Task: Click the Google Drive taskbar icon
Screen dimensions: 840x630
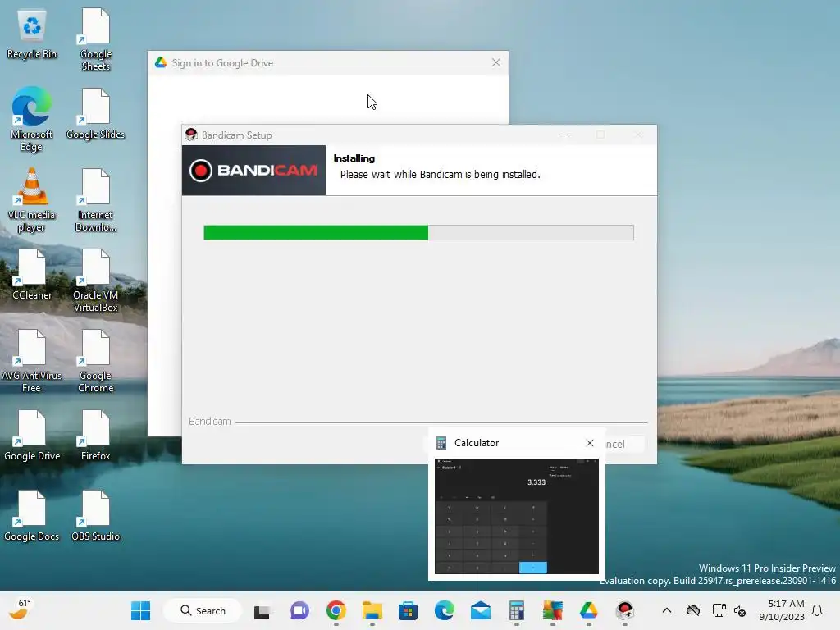Action: [x=588, y=610]
